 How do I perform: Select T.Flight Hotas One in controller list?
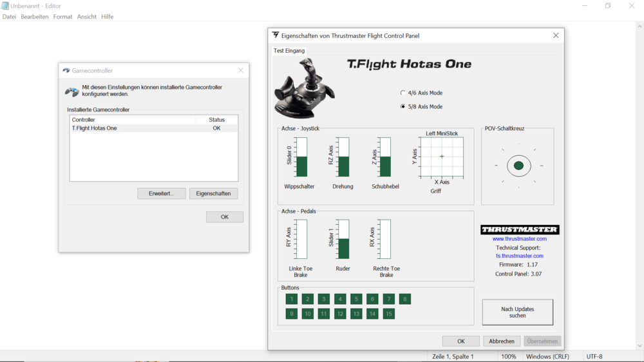(154, 128)
